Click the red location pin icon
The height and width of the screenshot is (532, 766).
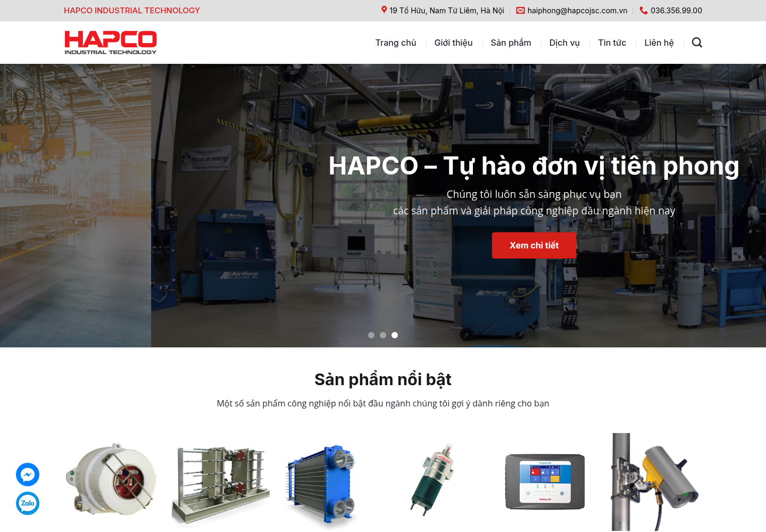(x=384, y=10)
